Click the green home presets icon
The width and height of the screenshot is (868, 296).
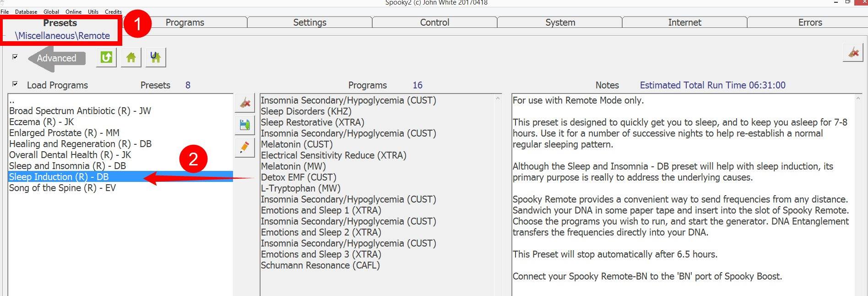coord(131,58)
